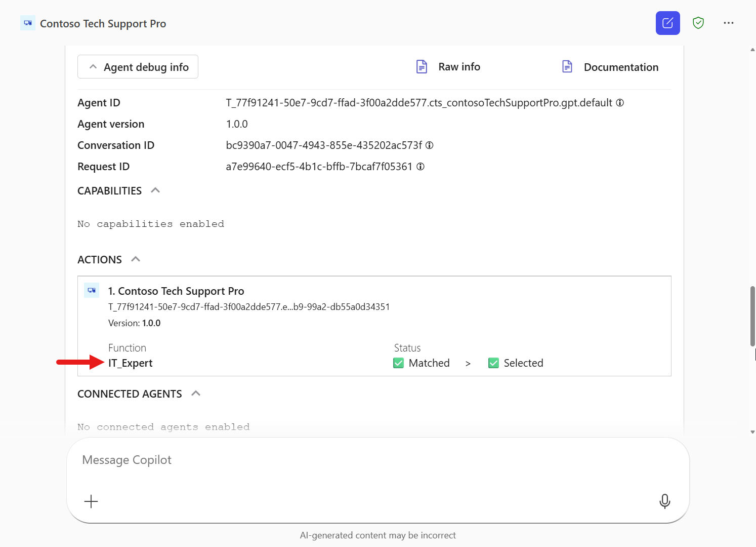This screenshot has width=756, height=547.
Task: Collapse the CONNECTED AGENTS section chevron
Action: point(196,394)
